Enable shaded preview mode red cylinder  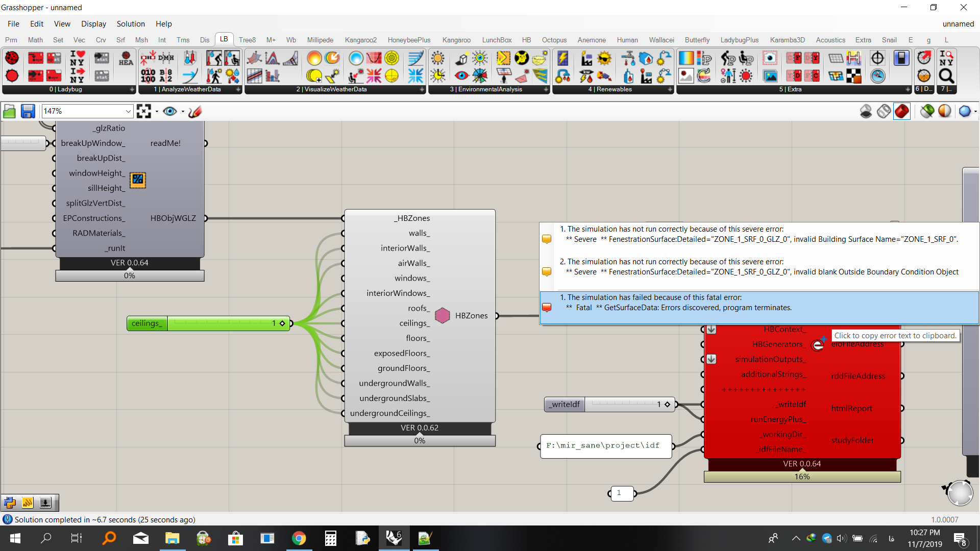tap(902, 111)
